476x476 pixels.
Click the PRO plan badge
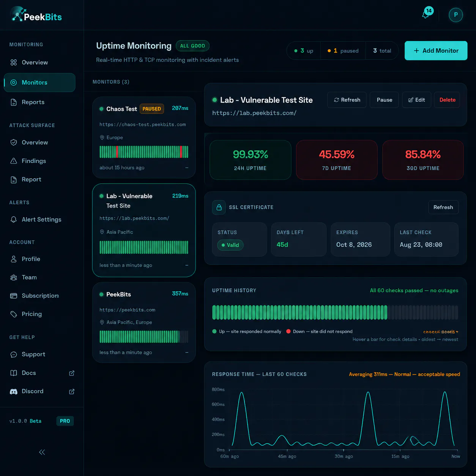point(65,421)
